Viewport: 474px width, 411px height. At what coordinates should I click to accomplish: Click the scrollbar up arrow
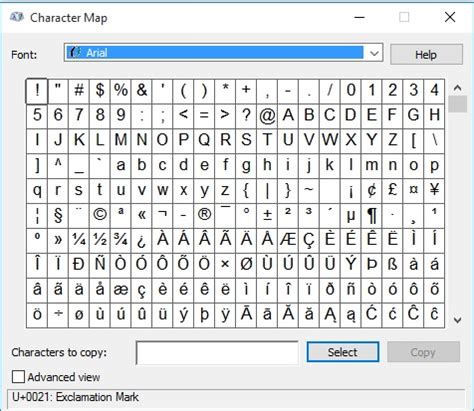point(458,88)
